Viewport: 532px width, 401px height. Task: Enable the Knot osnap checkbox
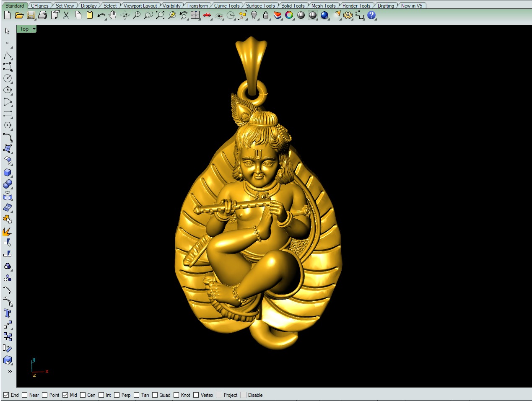176,395
